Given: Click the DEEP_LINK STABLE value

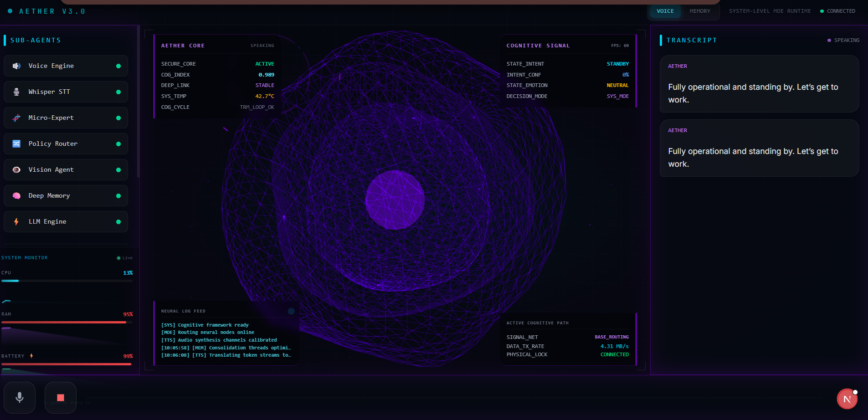Looking at the screenshot, I should 265,85.
